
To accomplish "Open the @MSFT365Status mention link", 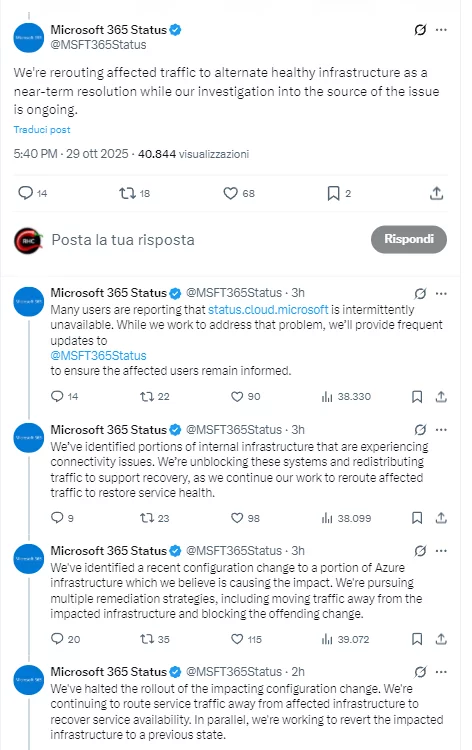I will tap(99, 355).
